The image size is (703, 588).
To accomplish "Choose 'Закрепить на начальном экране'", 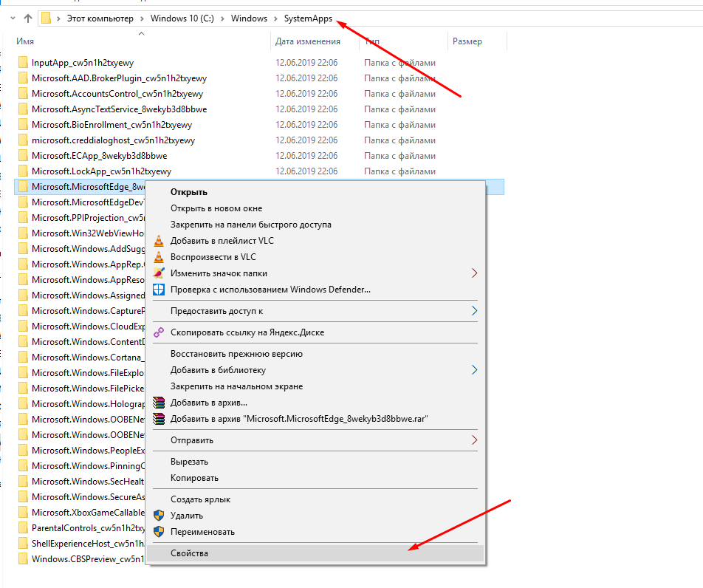I will 317,386.
